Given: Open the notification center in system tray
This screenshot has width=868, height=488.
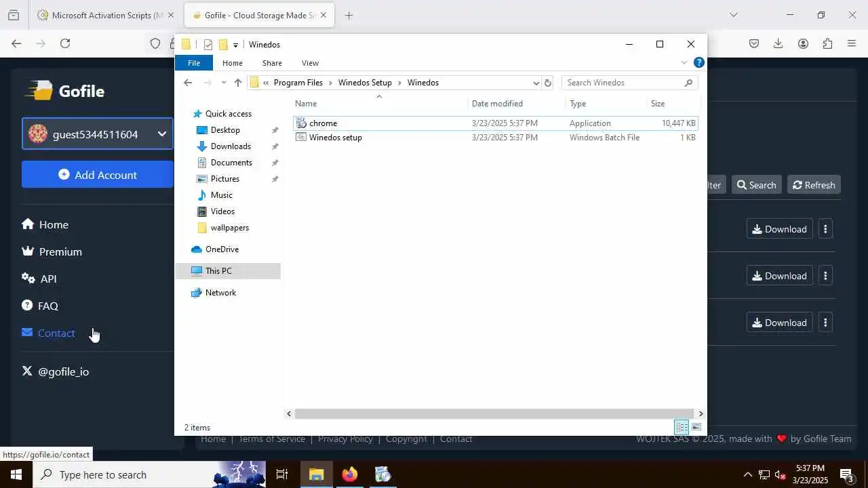Looking at the screenshot, I should 847,474.
